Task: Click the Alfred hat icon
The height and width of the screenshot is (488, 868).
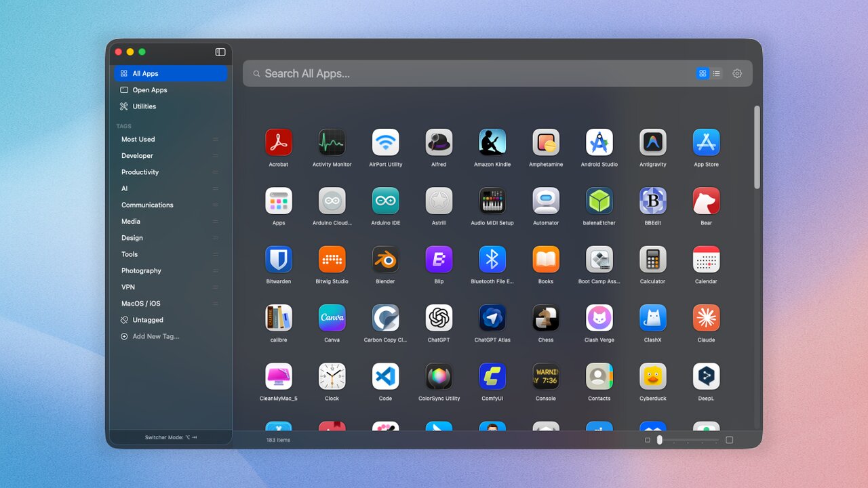Action: pyautogui.click(x=439, y=142)
